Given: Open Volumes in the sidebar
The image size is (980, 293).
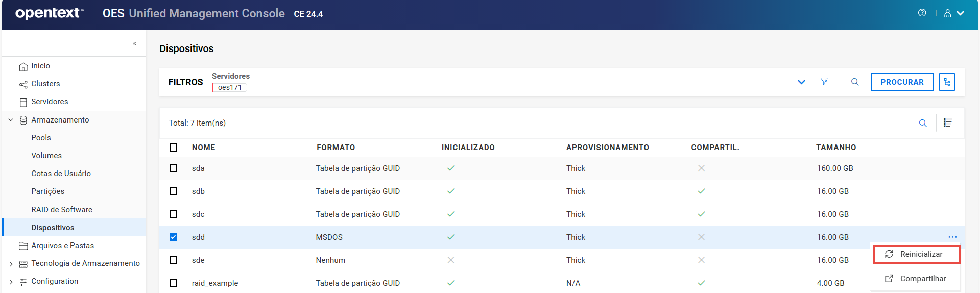Looking at the screenshot, I should pyautogui.click(x=46, y=156).
